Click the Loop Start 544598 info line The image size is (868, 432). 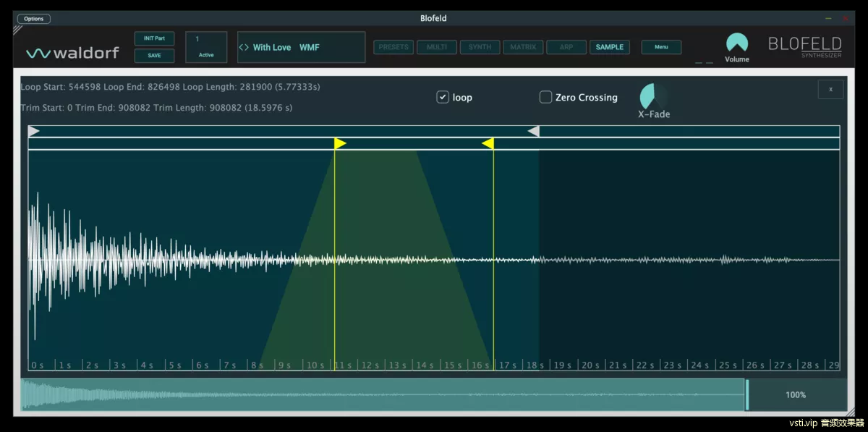click(171, 87)
